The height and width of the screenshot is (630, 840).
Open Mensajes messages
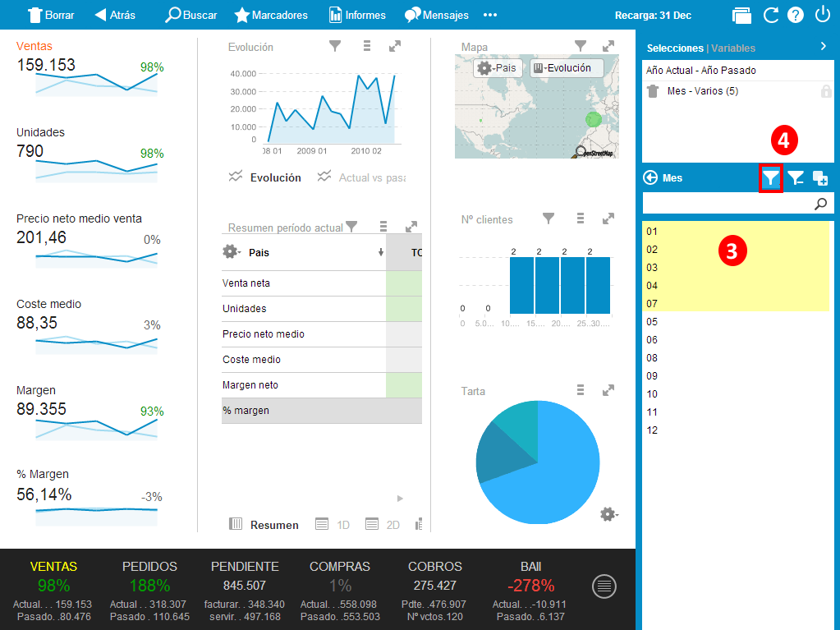click(413, 15)
